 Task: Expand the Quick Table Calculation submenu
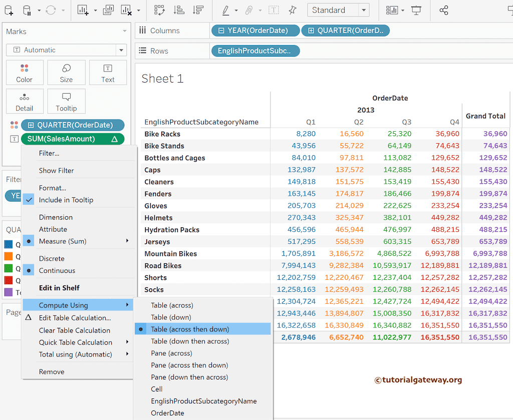coord(76,342)
